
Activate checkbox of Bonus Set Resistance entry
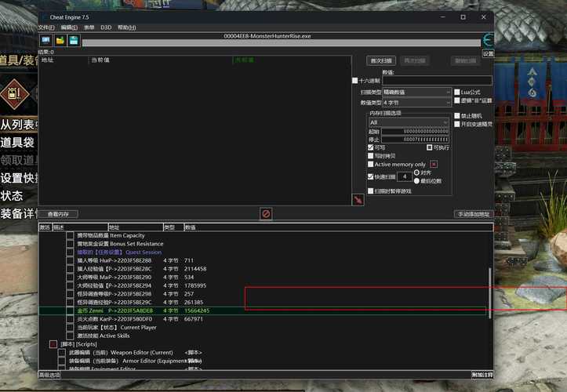(x=70, y=244)
